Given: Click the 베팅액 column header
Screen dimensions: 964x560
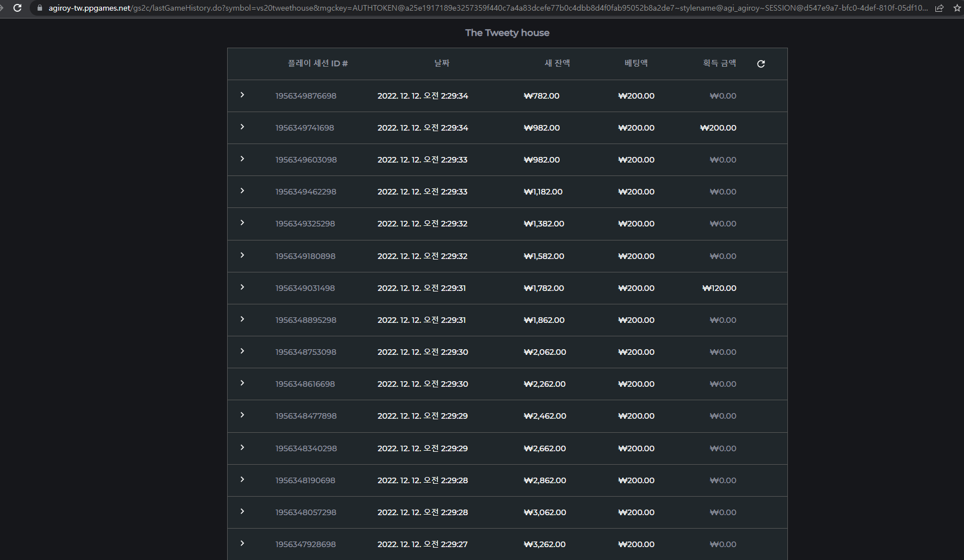Looking at the screenshot, I should click(636, 63).
